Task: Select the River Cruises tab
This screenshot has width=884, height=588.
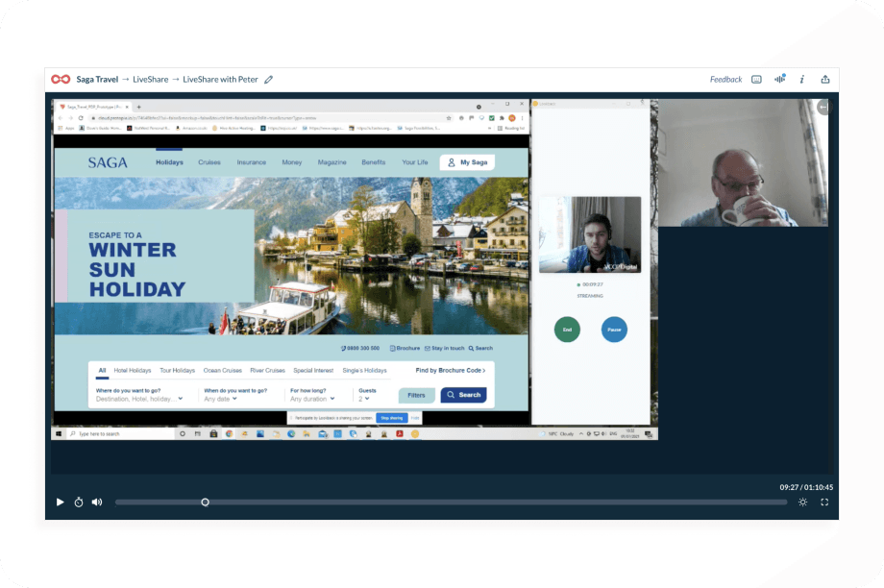Action: 267,371
